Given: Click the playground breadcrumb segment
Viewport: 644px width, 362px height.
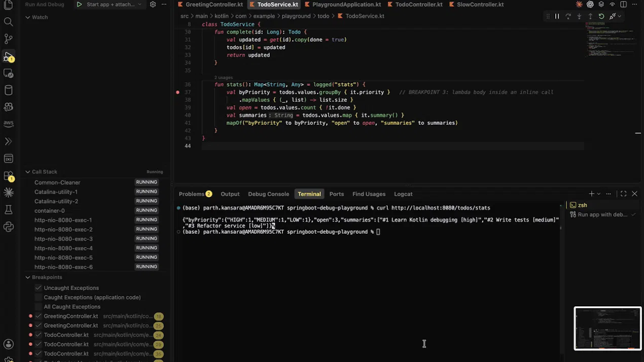Looking at the screenshot, I should pyautogui.click(x=296, y=16).
